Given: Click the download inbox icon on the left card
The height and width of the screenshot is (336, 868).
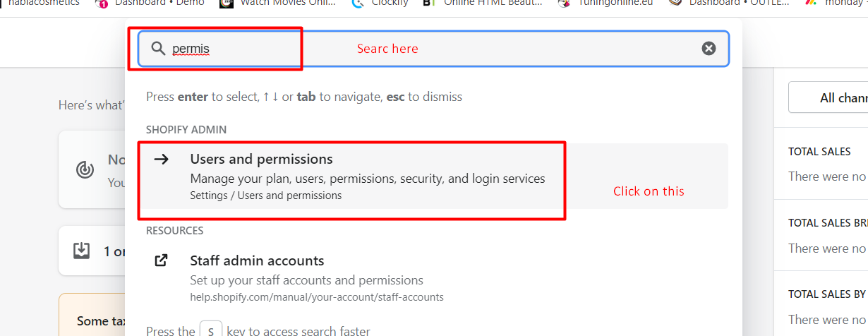Looking at the screenshot, I should tap(82, 251).
